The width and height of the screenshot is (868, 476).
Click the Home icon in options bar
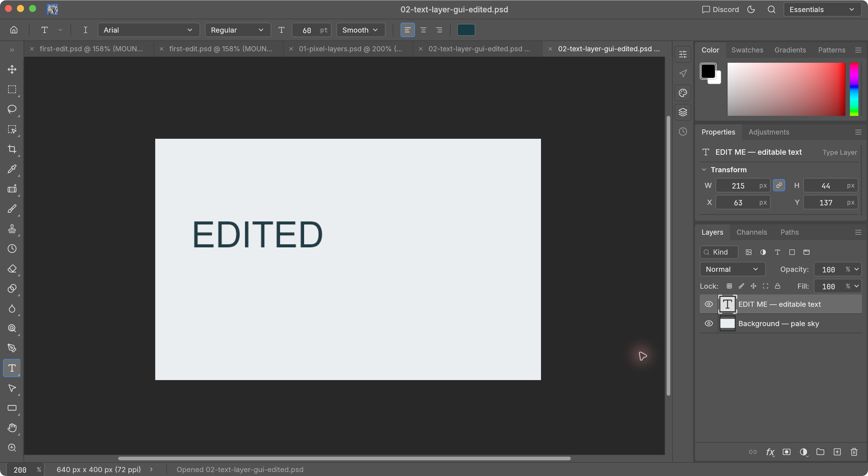click(x=14, y=30)
